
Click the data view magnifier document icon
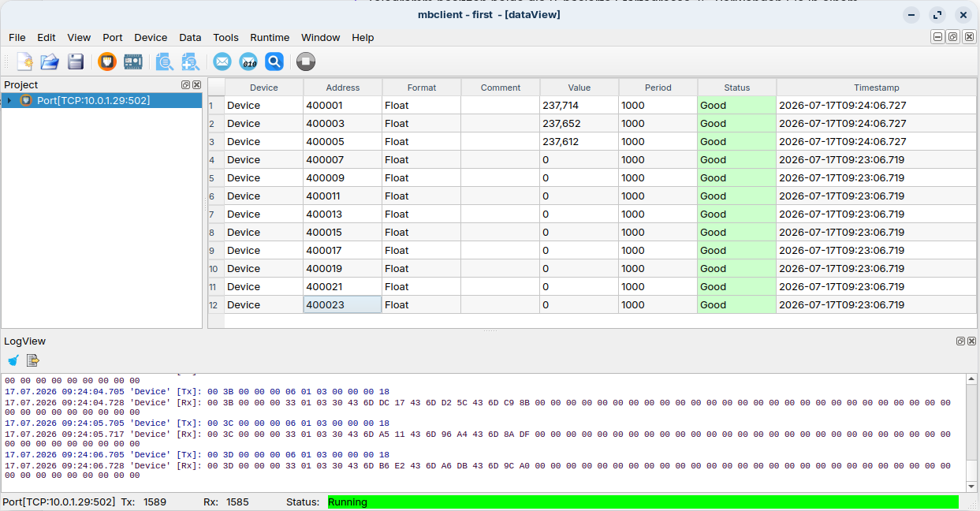tap(164, 62)
